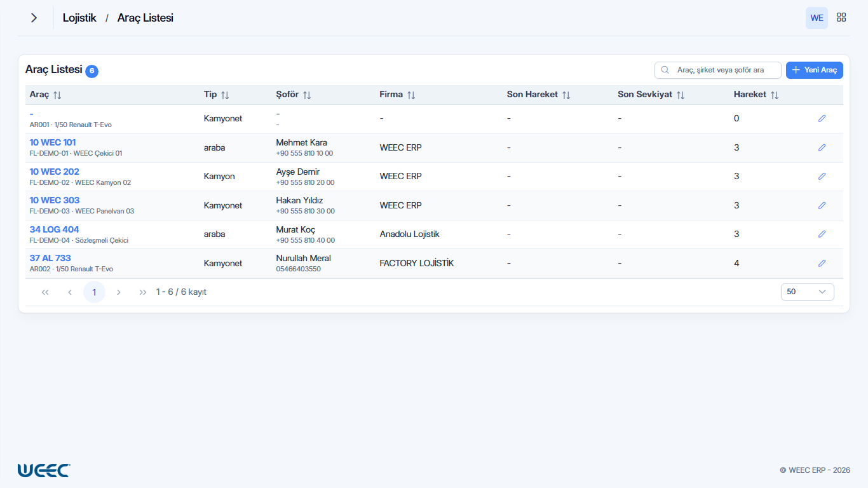
Task: Click driver name Mehmet Kara
Action: pos(302,142)
